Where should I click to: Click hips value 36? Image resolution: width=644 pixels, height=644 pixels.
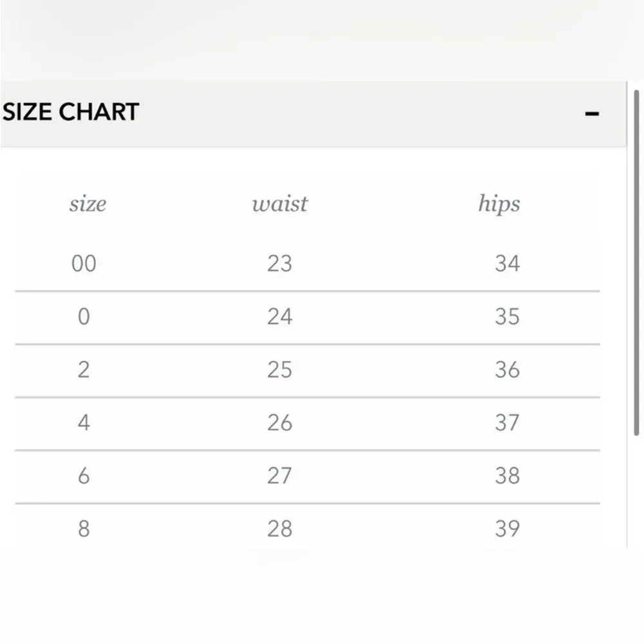coord(507,370)
